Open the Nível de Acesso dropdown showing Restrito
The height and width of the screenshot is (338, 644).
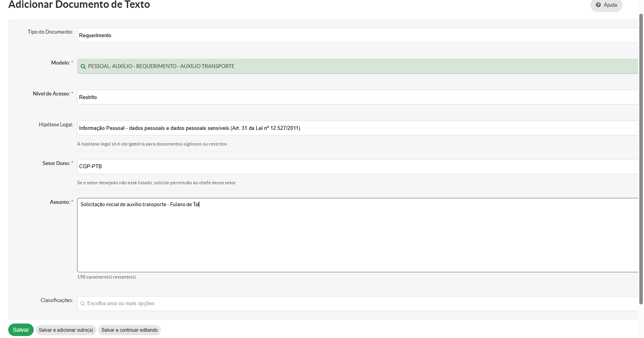pyautogui.click(x=357, y=97)
